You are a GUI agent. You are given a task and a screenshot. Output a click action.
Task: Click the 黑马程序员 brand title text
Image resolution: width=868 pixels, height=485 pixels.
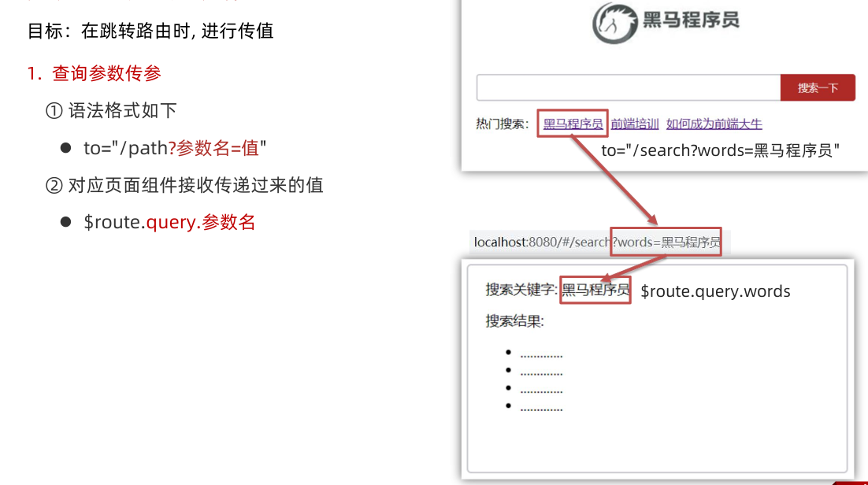691,20
